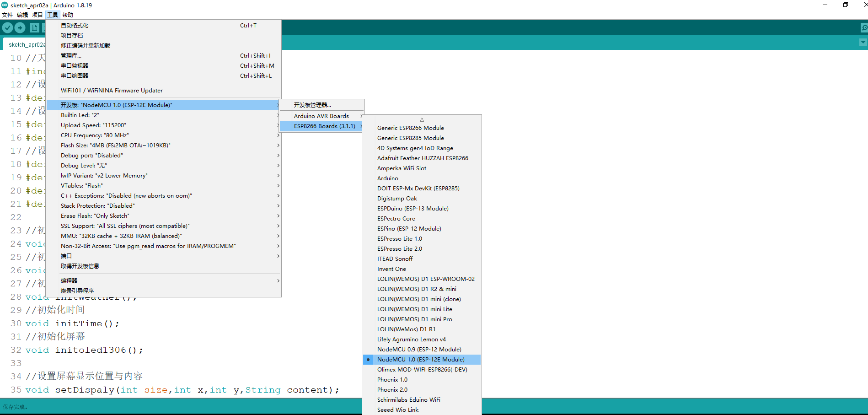Expand 端口 port submenu
Screen dimensions: 868x415
164,256
